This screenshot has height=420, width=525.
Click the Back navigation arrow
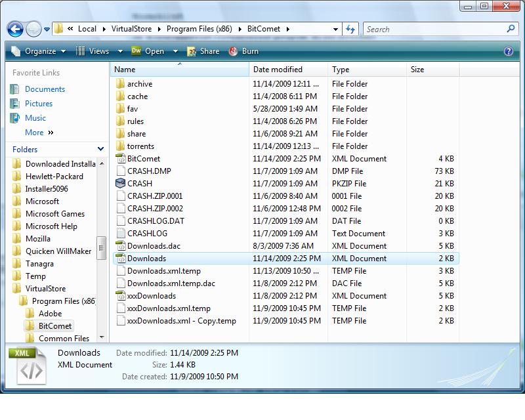[x=14, y=29]
